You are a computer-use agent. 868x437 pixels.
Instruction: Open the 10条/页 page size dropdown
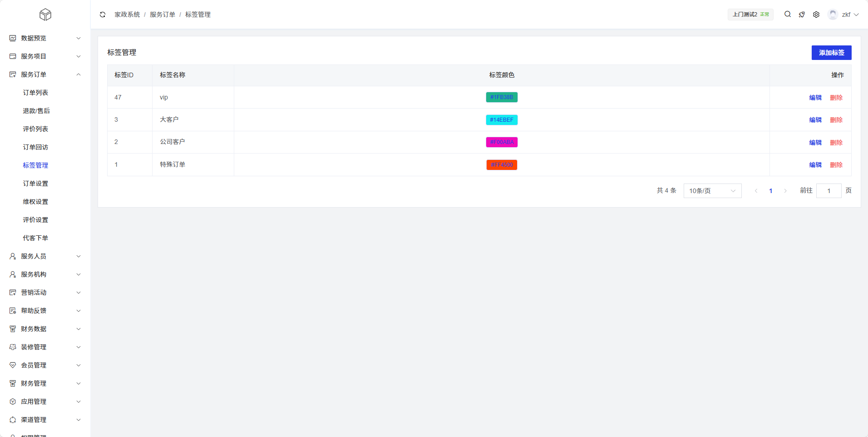tap(712, 191)
